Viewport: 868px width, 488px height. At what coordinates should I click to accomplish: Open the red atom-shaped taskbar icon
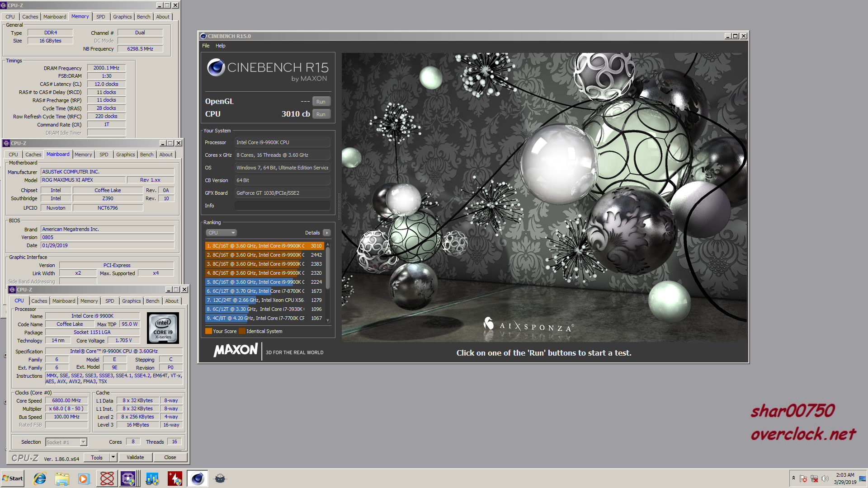pos(107,479)
